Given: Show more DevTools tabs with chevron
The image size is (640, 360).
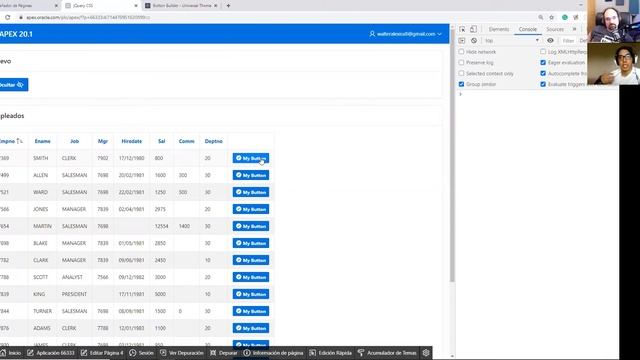Looking at the screenshot, I should pyautogui.click(x=574, y=29).
